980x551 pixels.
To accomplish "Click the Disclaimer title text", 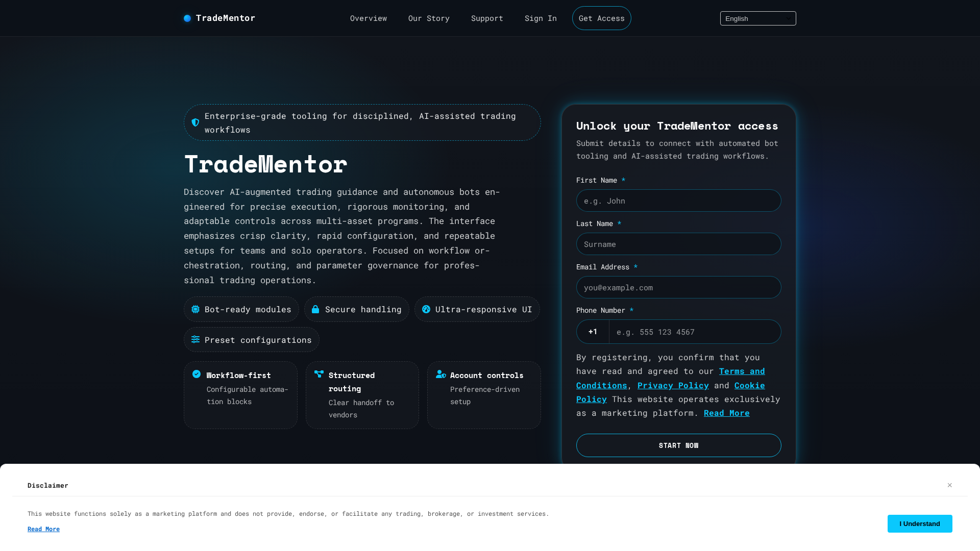I will 48,485.
